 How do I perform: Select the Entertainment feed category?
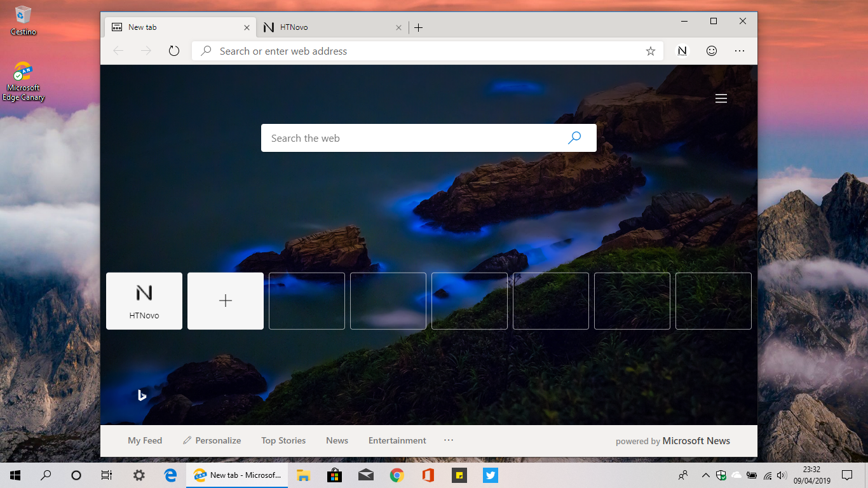pyautogui.click(x=397, y=440)
